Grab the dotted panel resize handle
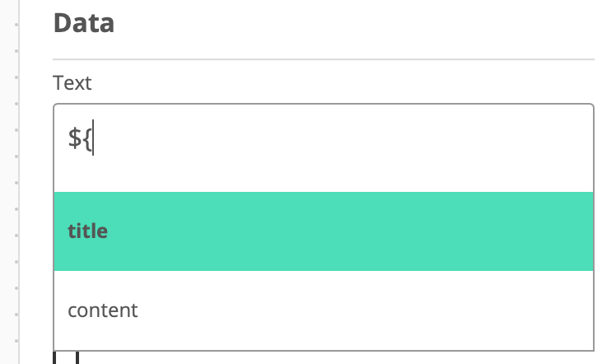Image resolution: width=616 pixels, height=364 pixels. [16, 182]
